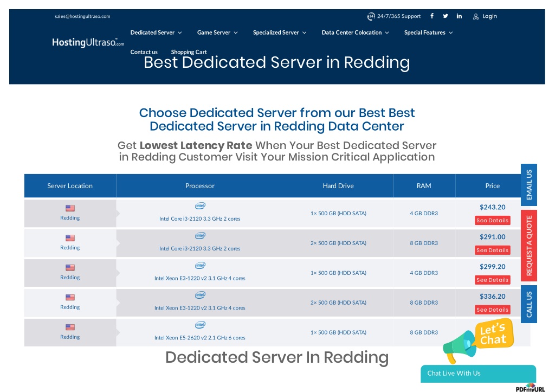Click the HostingUltraso.com logo
The image size is (555, 392).
coord(88,42)
